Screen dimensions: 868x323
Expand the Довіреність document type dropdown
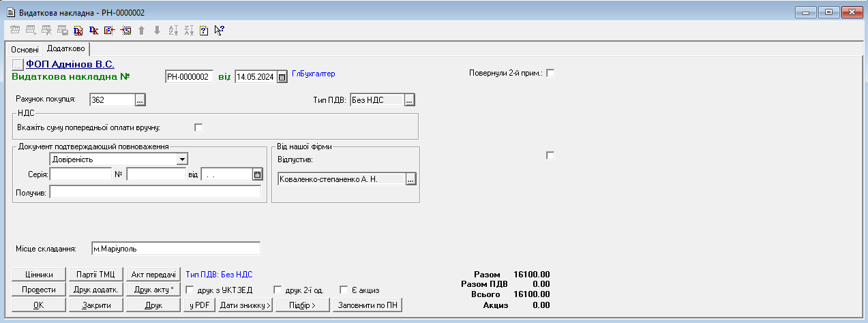coord(181,159)
